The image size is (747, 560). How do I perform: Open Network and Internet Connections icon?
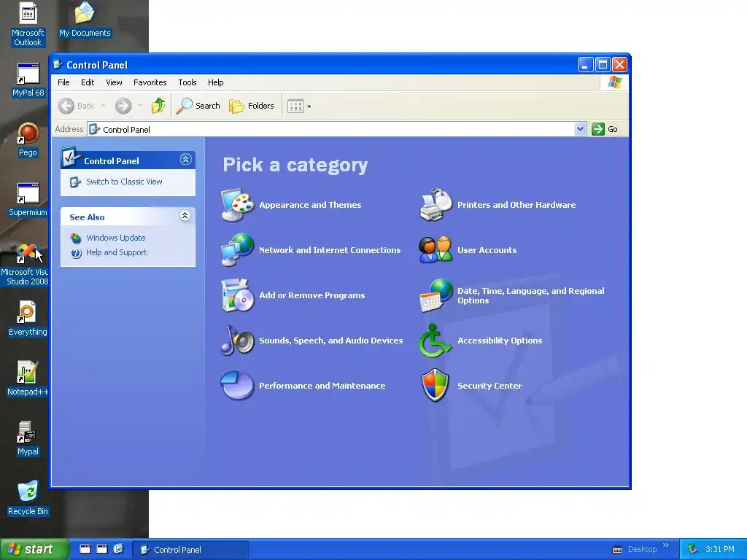pos(237,249)
